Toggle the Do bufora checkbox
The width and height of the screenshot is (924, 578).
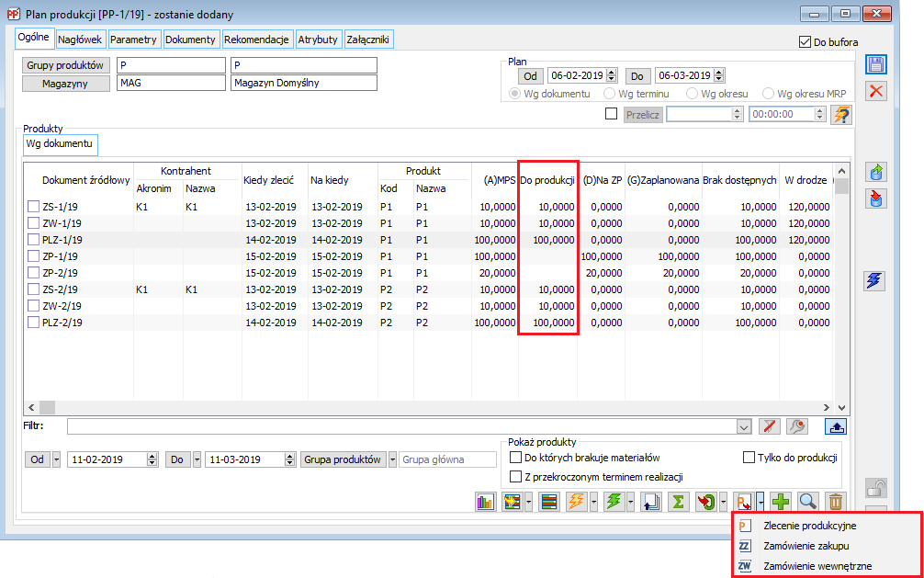coord(805,42)
